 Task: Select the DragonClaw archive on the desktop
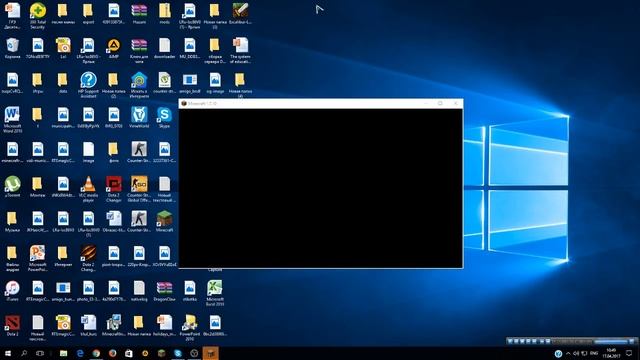pos(164,291)
